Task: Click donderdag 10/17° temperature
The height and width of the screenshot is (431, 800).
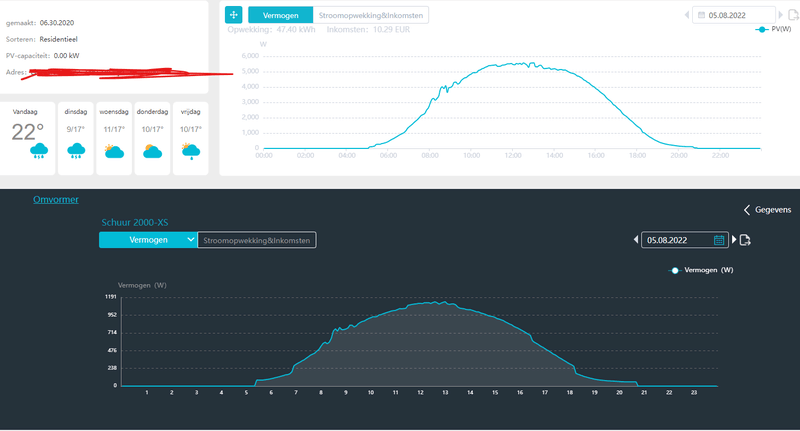Action: 152,129
